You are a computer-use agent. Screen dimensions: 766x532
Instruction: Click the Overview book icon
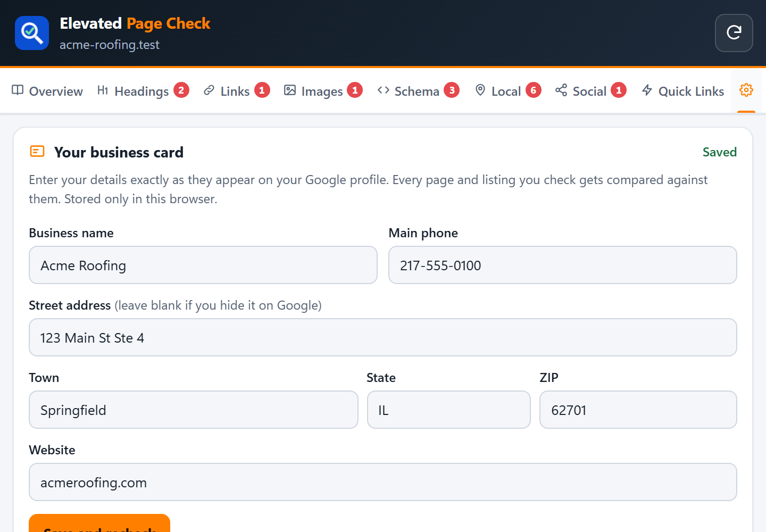point(18,90)
